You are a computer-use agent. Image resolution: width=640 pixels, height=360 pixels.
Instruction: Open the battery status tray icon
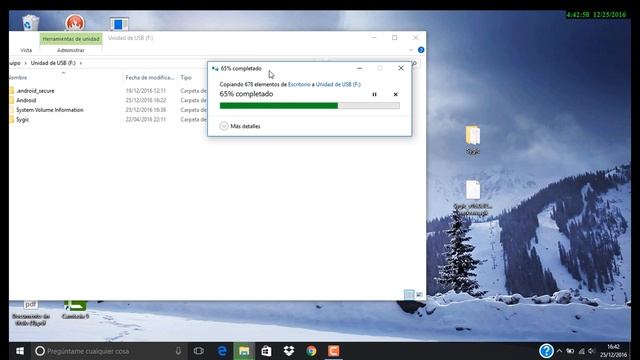(570, 351)
